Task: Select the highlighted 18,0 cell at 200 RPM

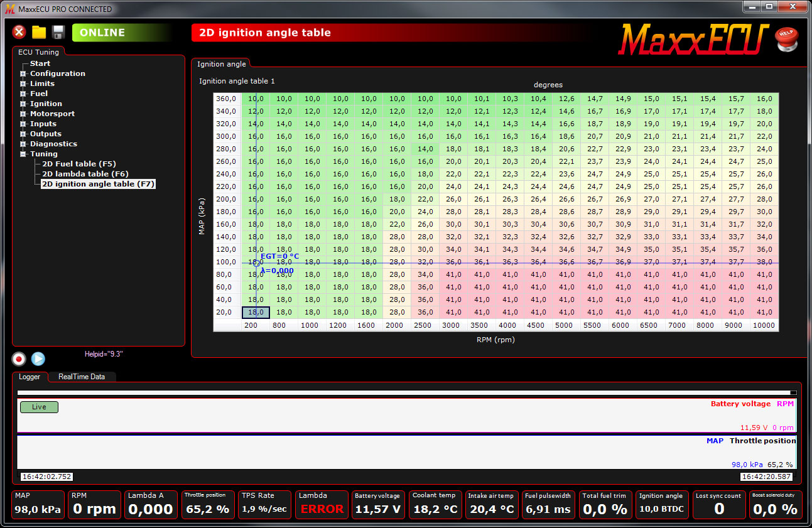Action: coord(255,312)
